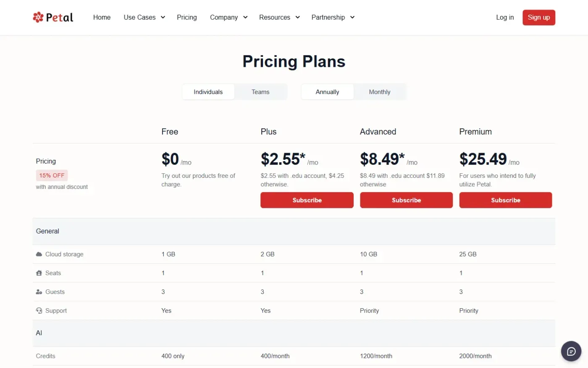
Task: Click the 1200/month credits value
Action: (x=376, y=356)
